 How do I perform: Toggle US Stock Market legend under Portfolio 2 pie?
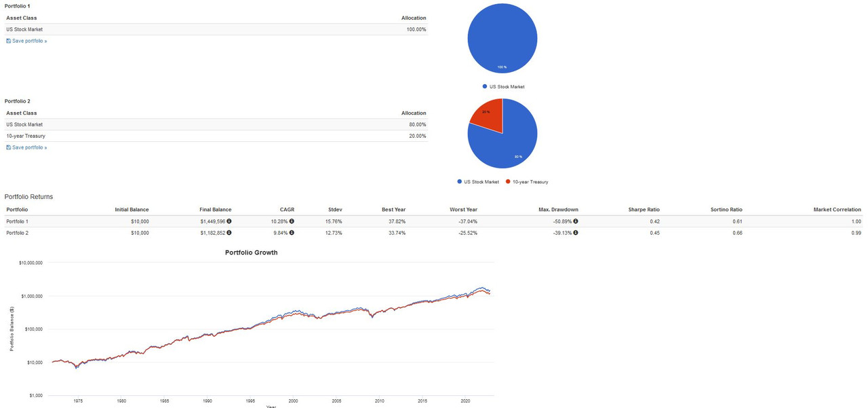coord(478,182)
